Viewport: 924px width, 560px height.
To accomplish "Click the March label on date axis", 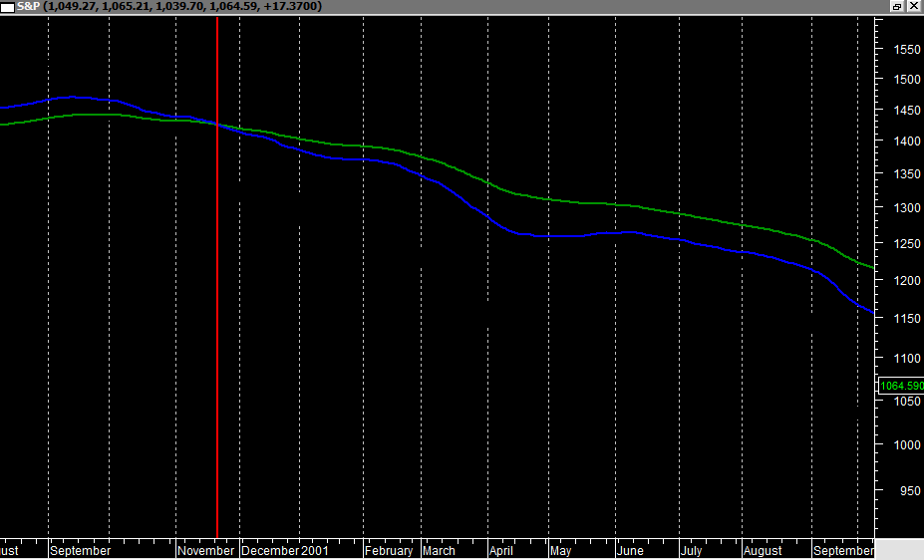I will (x=439, y=551).
